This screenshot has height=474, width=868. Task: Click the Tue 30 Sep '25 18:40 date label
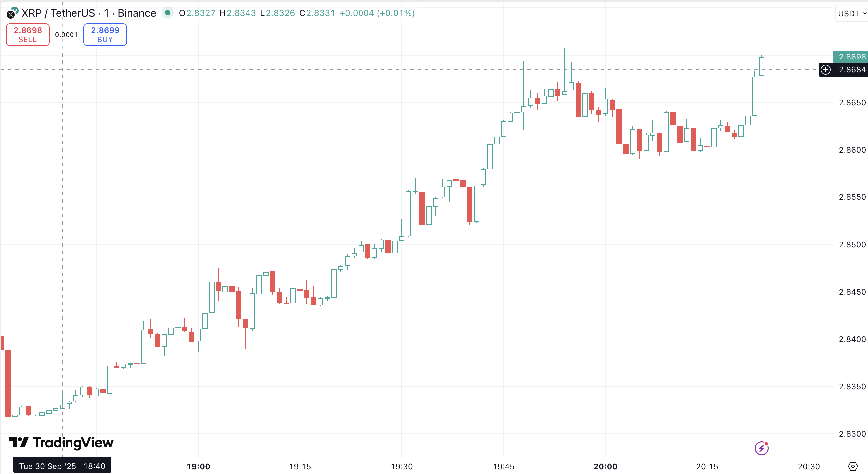[62, 466]
